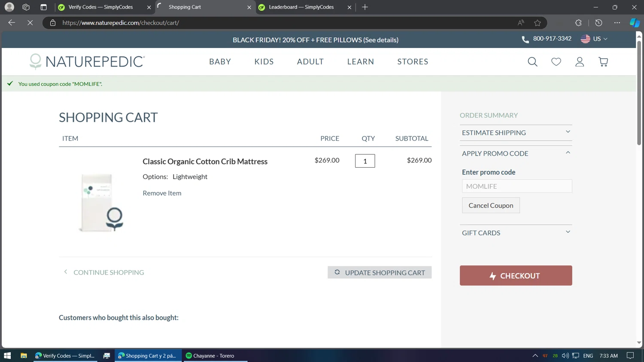
Task: Open browser history icon
Action: click(598, 23)
